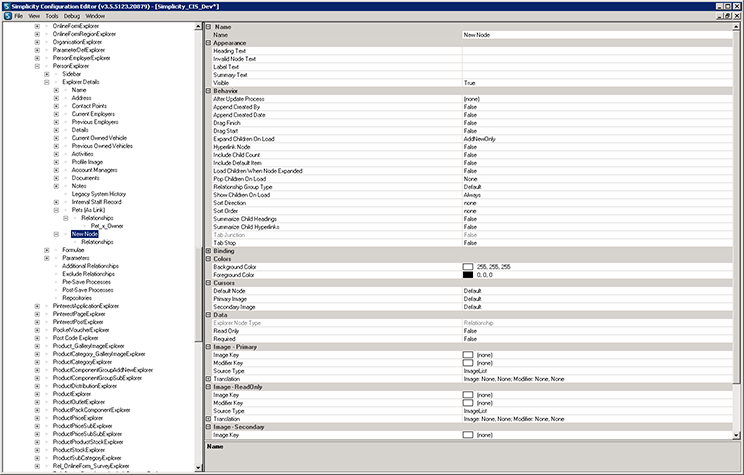Open the Window menu

click(95, 16)
